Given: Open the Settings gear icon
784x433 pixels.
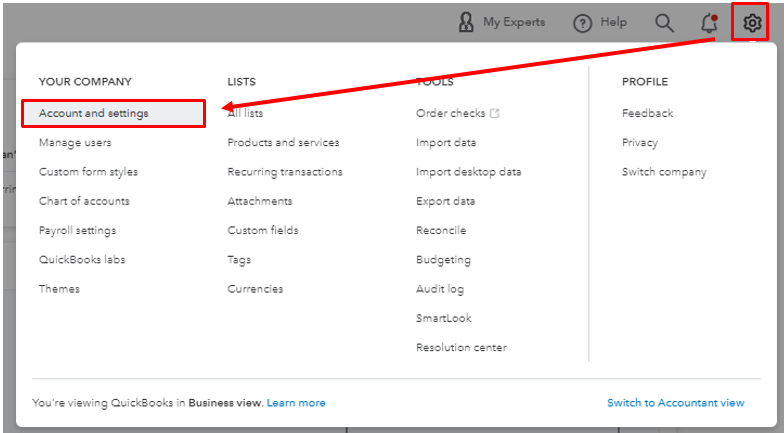Looking at the screenshot, I should point(751,22).
